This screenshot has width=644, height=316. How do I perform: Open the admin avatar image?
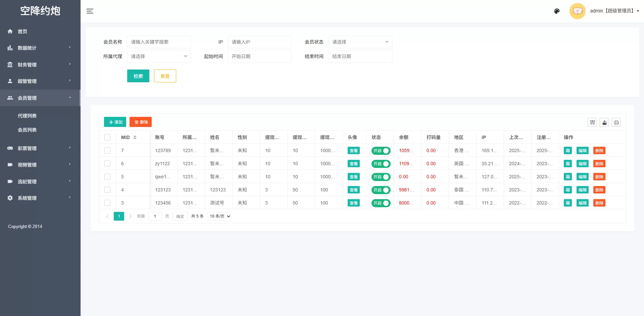coord(577,11)
